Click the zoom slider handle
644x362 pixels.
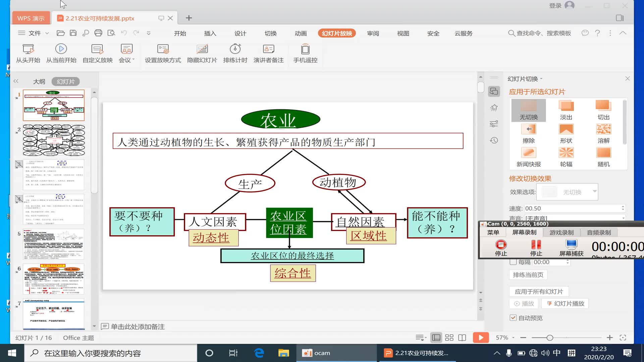click(550, 338)
